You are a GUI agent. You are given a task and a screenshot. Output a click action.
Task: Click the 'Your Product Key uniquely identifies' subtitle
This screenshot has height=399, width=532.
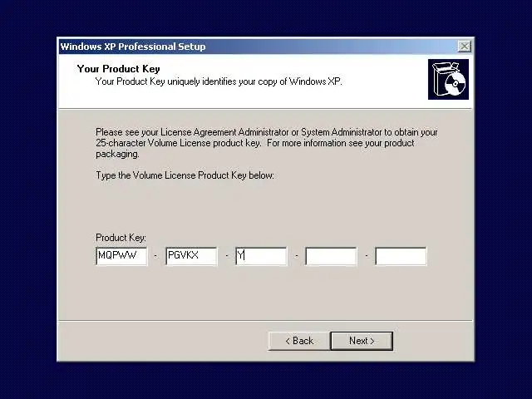pos(219,81)
